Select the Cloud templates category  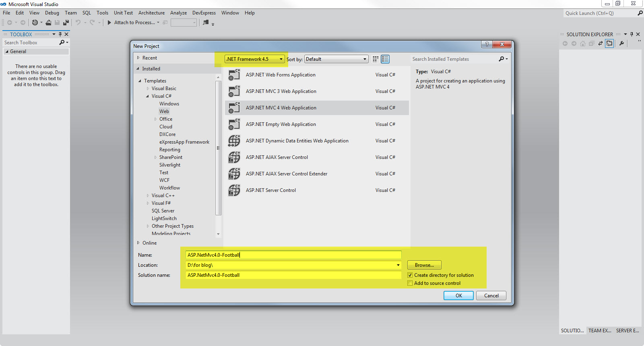tap(166, 127)
